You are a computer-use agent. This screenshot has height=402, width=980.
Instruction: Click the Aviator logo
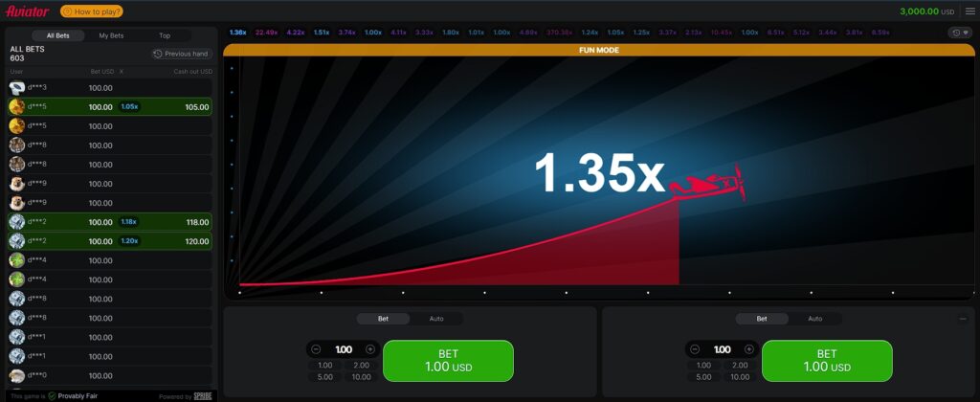click(x=27, y=11)
